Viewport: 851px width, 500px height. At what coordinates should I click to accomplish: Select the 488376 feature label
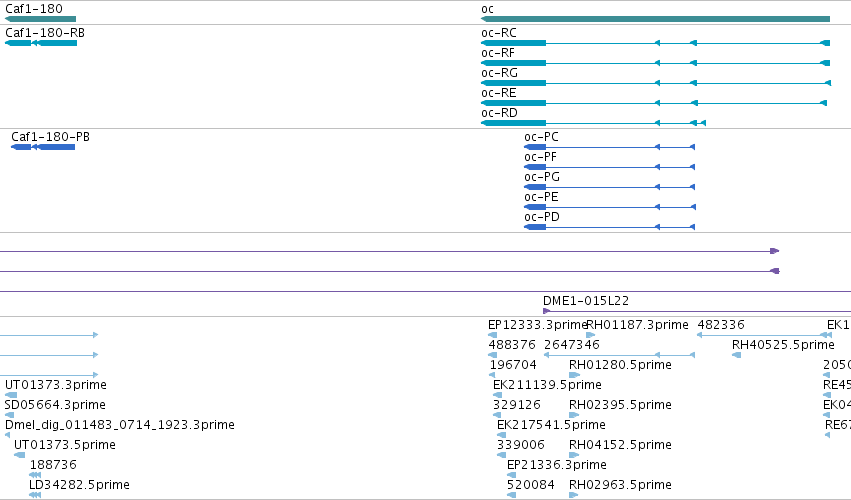(x=512, y=345)
